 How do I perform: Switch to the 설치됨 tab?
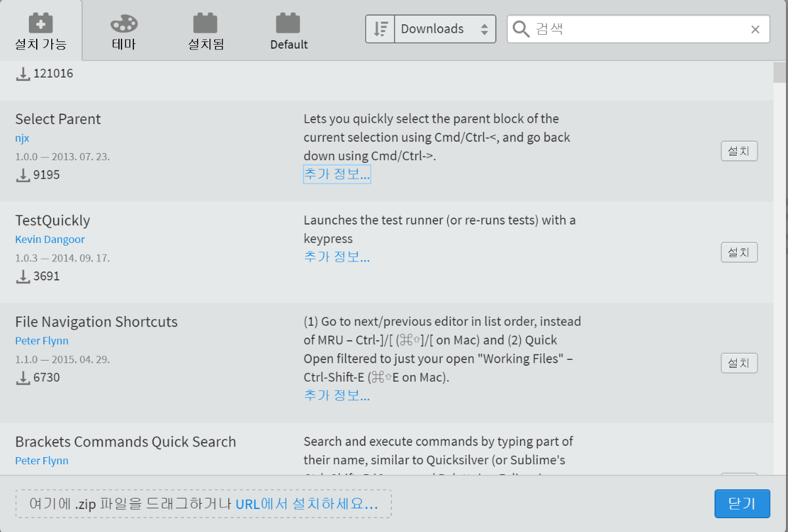pyautogui.click(x=206, y=31)
